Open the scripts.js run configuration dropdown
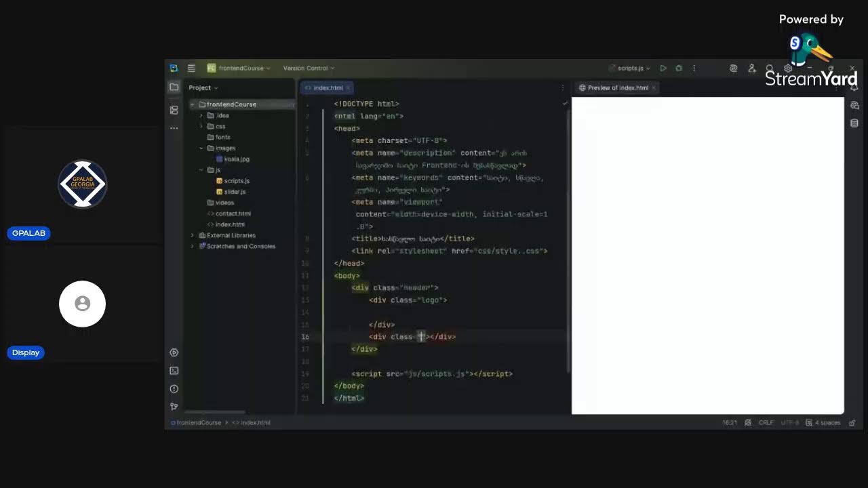This screenshot has height=488, width=868. pyautogui.click(x=631, y=68)
